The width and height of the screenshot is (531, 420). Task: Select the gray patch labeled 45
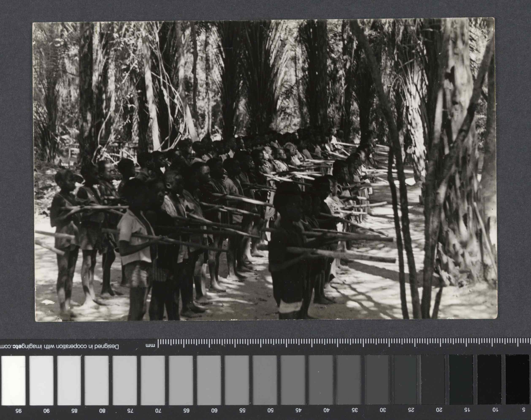pos(293,381)
